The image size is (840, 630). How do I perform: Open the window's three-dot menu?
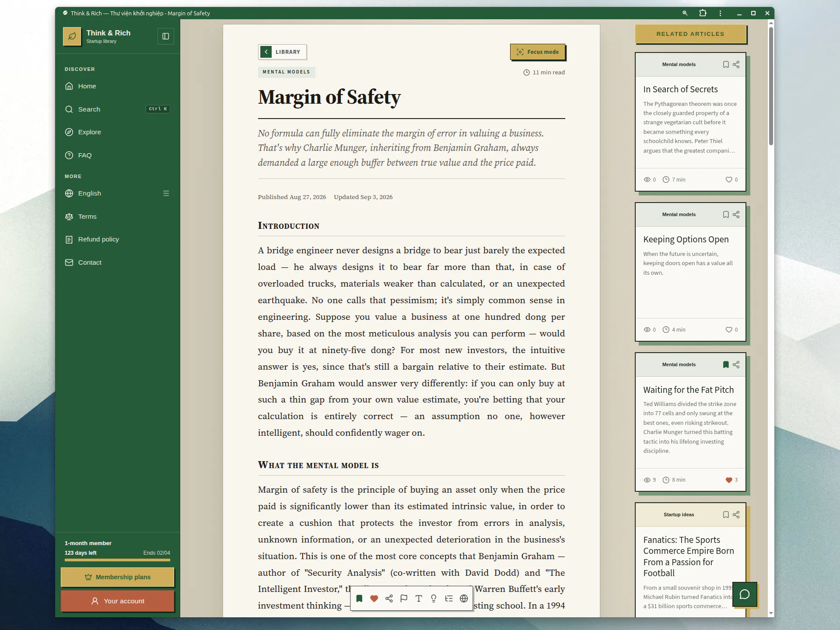click(720, 13)
